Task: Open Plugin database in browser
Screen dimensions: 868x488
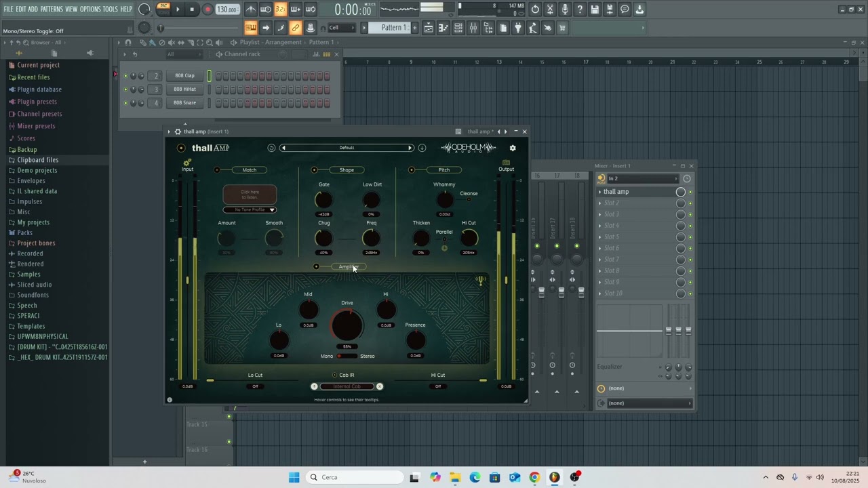Action: pyautogui.click(x=39, y=89)
